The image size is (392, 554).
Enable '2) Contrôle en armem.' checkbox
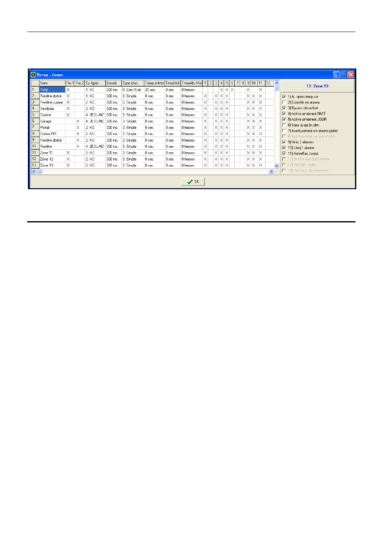(x=284, y=103)
